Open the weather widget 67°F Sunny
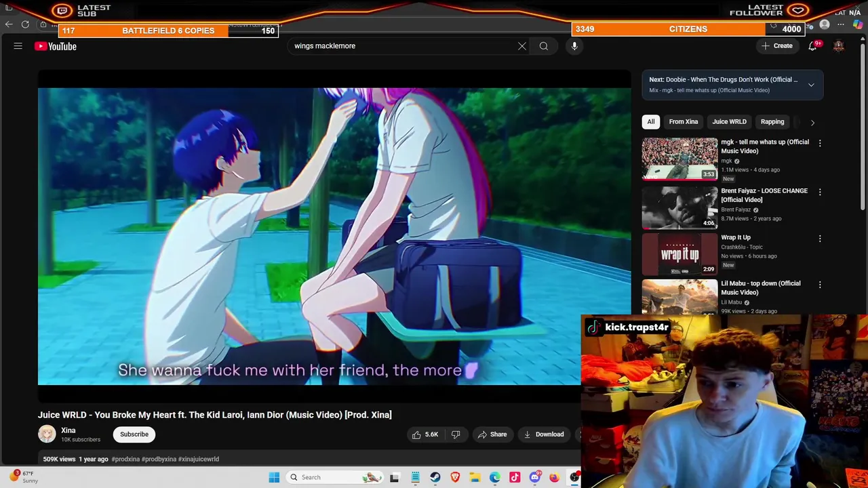This screenshot has width=868, height=488. click(x=24, y=477)
